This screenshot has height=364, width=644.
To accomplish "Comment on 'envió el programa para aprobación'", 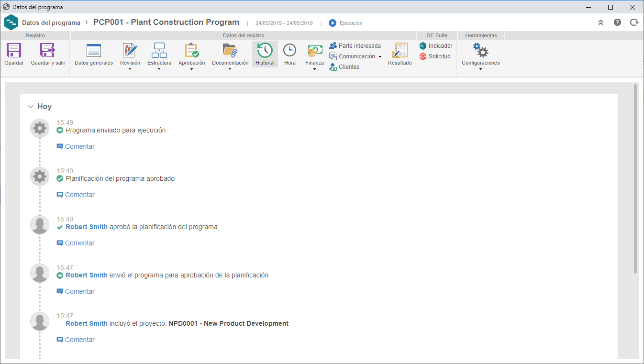I will coord(76,291).
